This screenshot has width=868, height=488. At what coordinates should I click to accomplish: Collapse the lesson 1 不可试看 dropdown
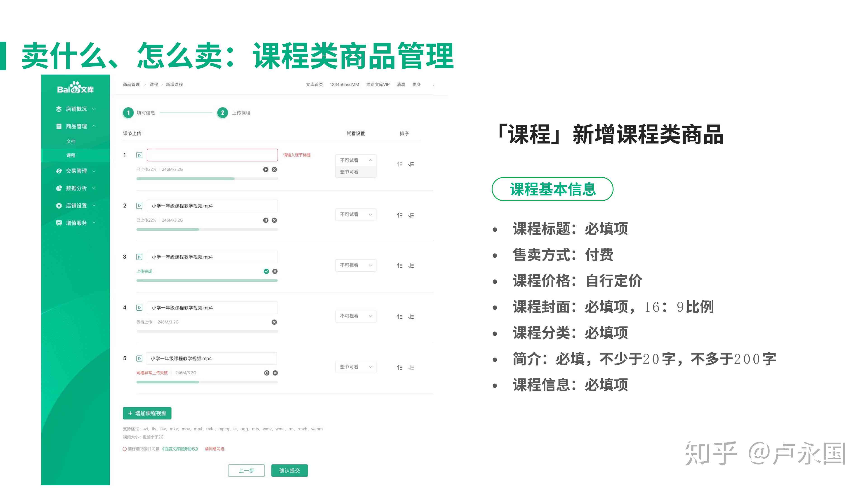356,160
